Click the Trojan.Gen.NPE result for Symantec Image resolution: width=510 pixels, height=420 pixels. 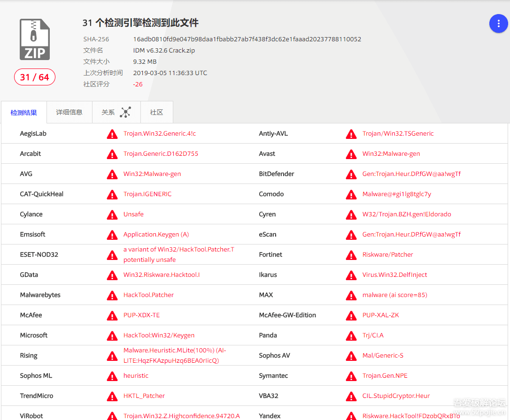(385, 375)
